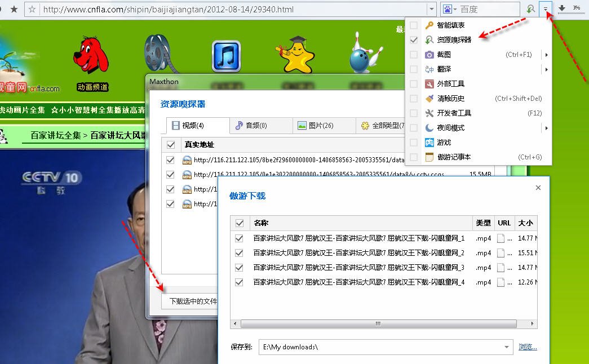The width and height of the screenshot is (589, 364).
Task: Open the 保存到 path dropdown
Action: pyautogui.click(x=506, y=347)
